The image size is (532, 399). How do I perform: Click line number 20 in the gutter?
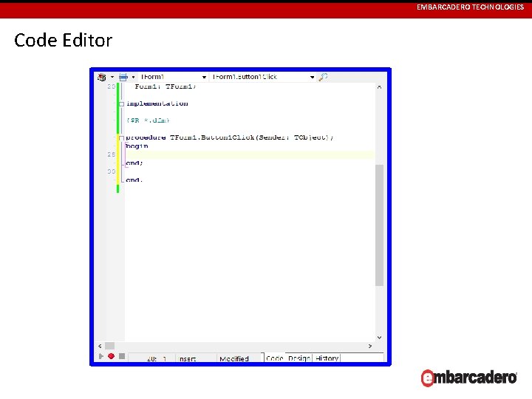click(112, 86)
